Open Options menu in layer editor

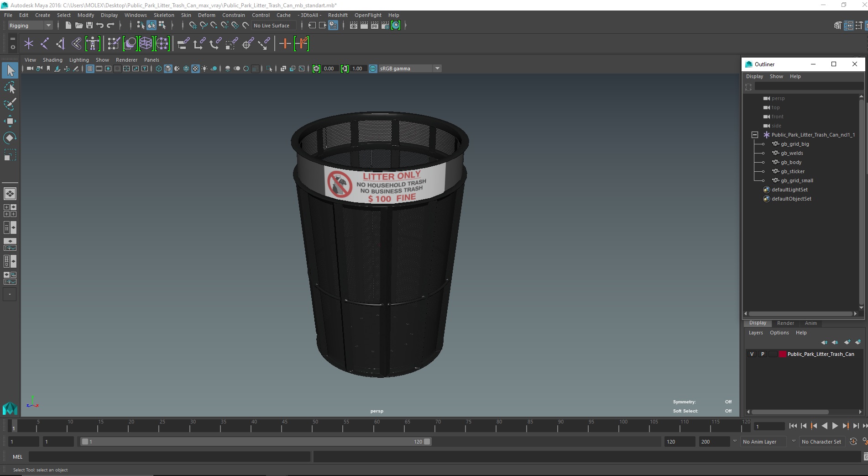point(779,333)
